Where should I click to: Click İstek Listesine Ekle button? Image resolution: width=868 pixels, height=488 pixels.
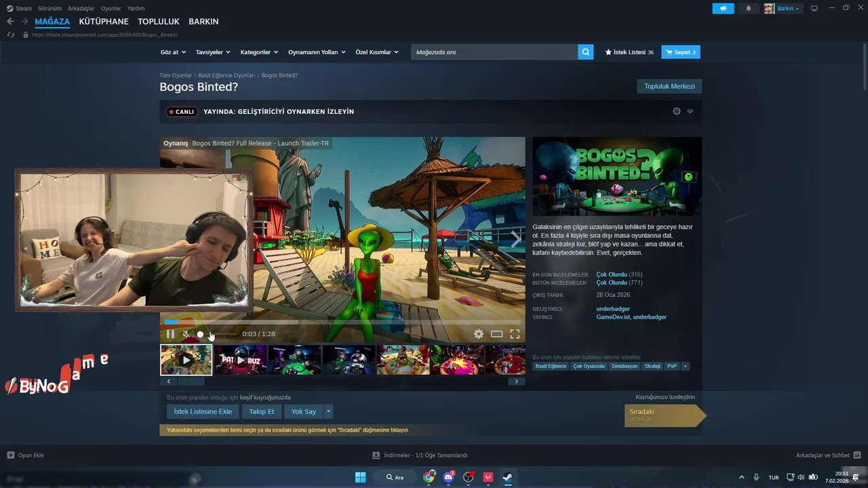pos(203,411)
